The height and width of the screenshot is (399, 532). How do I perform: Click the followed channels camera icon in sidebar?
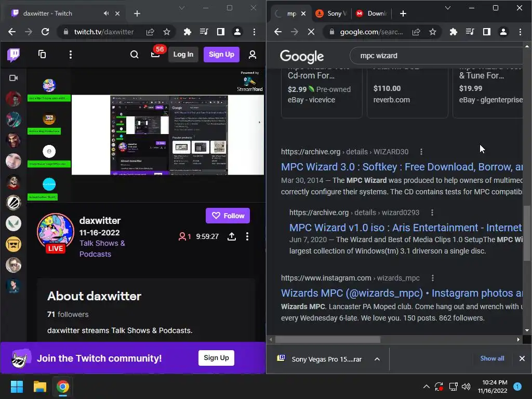point(14,78)
